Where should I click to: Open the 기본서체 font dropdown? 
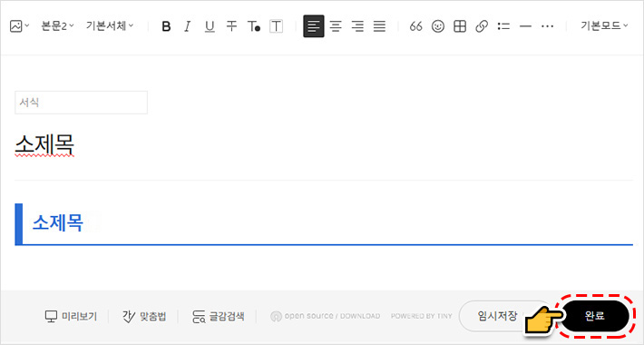point(110,26)
